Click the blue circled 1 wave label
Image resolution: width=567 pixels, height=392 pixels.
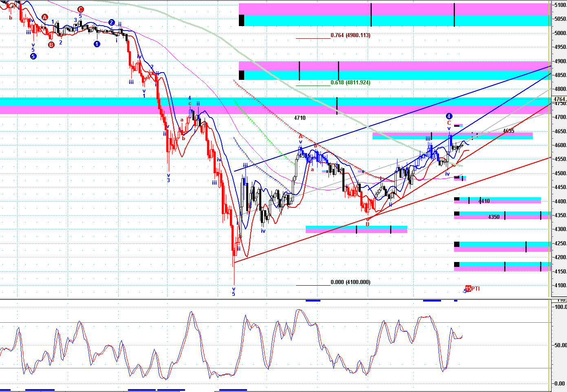(97, 44)
